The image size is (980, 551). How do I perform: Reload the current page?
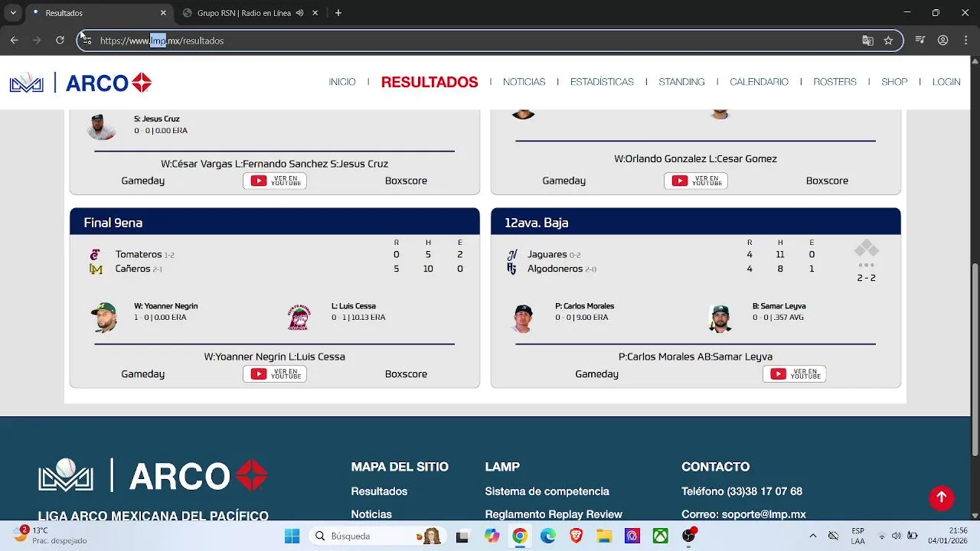click(60, 41)
